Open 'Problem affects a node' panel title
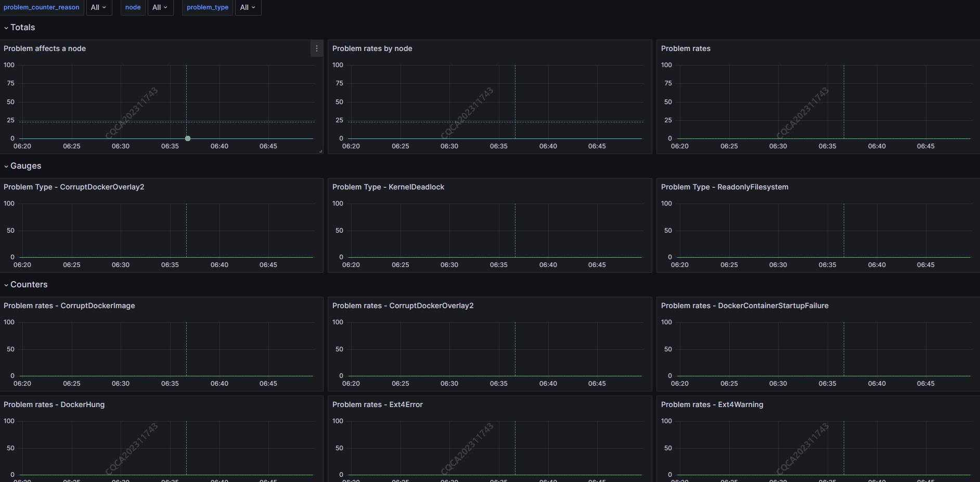The width and height of the screenshot is (980, 482). click(x=45, y=48)
